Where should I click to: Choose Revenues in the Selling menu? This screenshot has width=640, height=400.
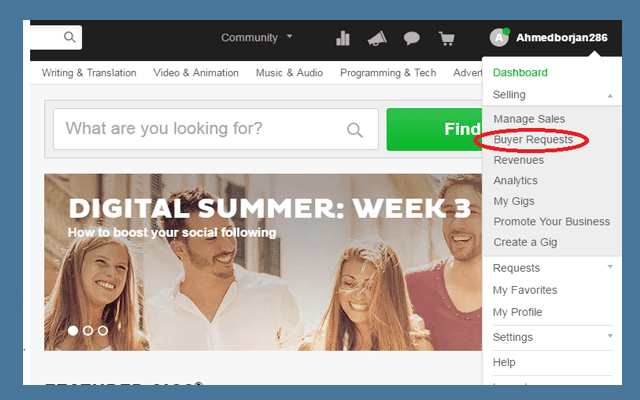(518, 160)
